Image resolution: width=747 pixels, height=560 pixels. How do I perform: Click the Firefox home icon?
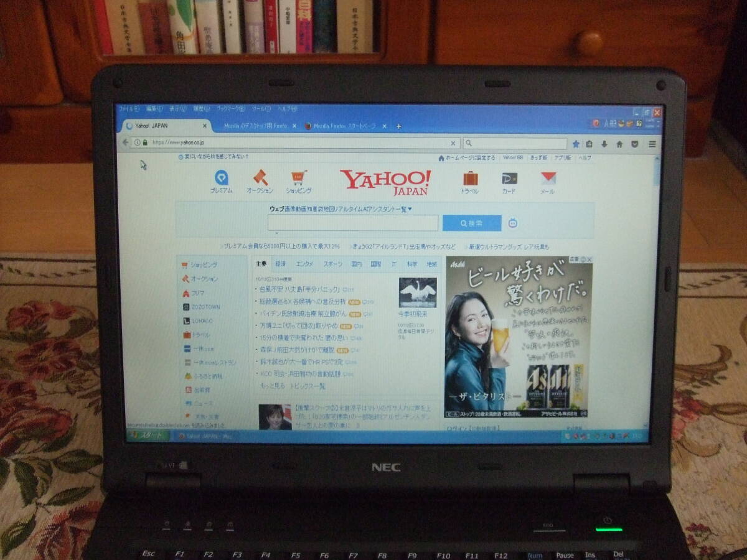pyautogui.click(x=619, y=144)
